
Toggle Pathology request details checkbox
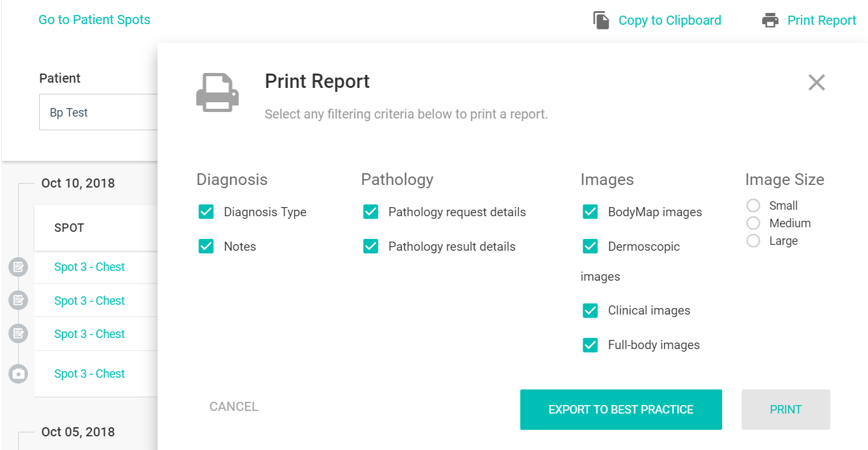(371, 212)
